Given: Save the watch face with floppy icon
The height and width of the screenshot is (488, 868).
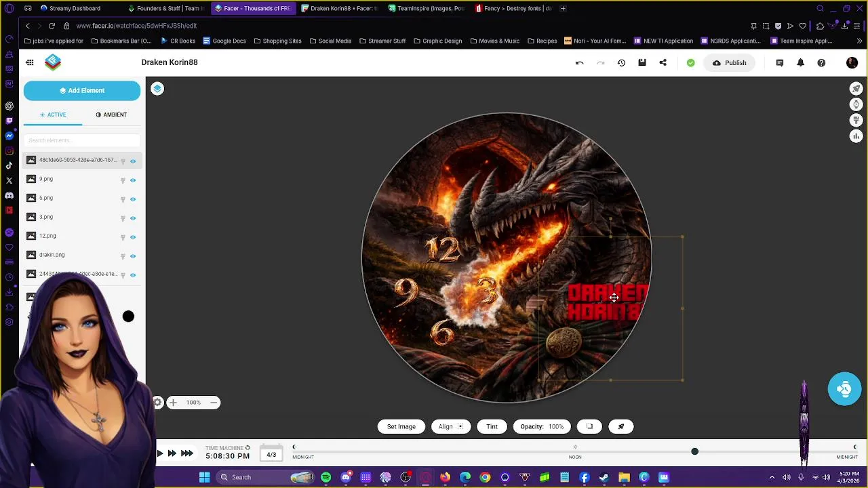Looking at the screenshot, I should point(642,63).
